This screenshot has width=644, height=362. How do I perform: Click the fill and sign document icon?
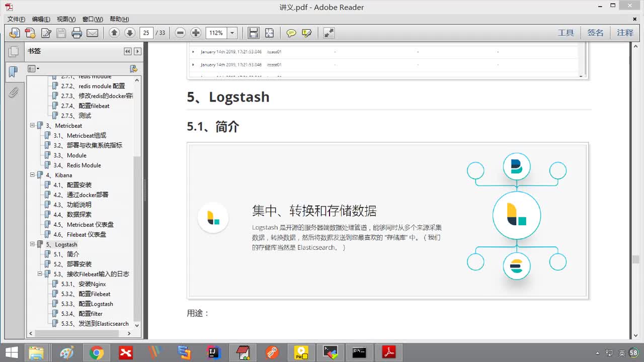[46, 33]
